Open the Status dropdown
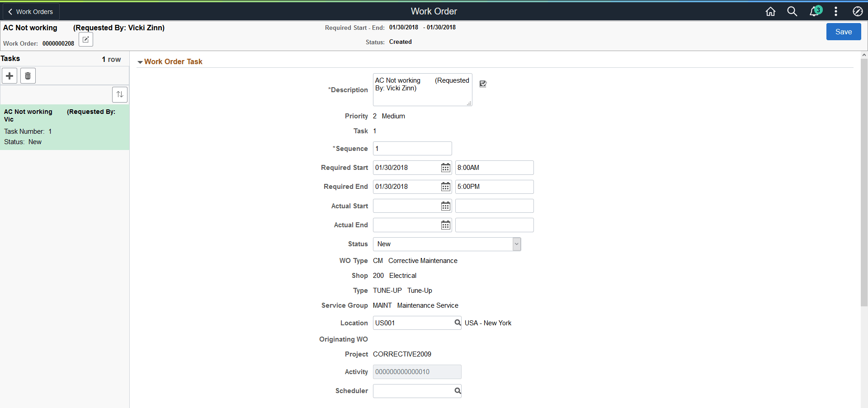The width and height of the screenshot is (868, 408). [x=516, y=244]
